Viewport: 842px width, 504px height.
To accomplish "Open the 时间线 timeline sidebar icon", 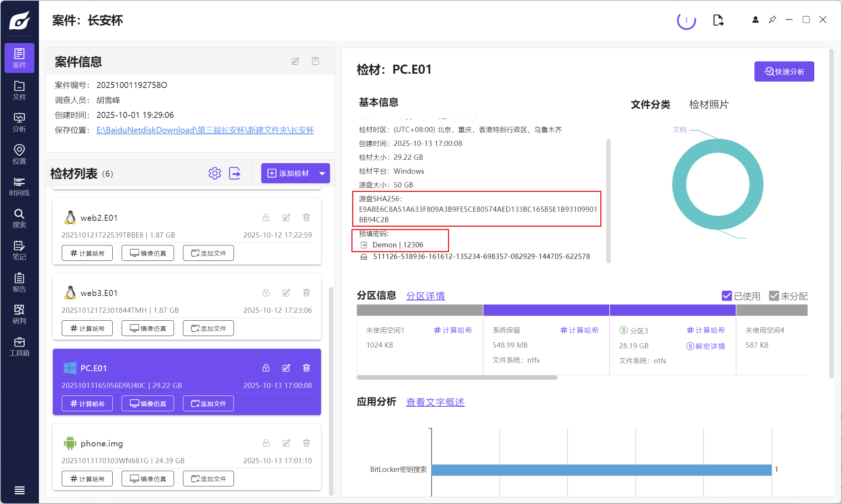I will pos(19,186).
